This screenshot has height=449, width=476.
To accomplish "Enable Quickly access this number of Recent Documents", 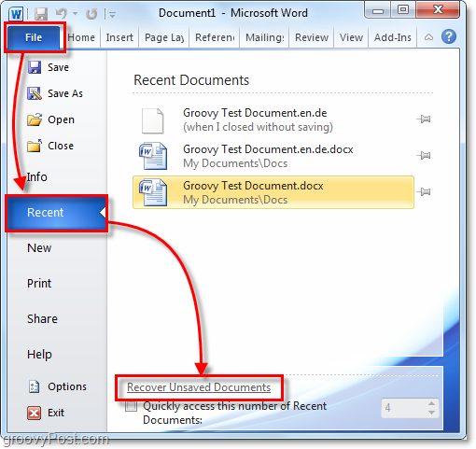I will tap(131, 406).
